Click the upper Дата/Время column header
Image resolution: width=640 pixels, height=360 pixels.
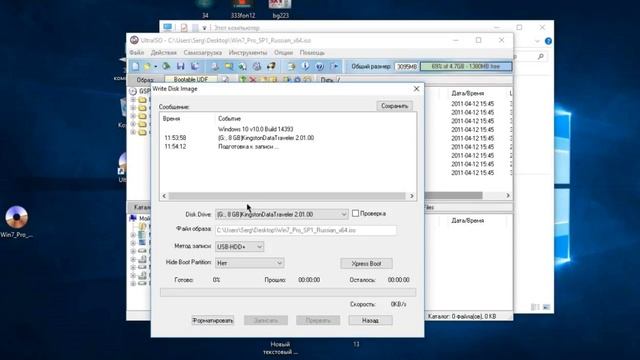(x=468, y=93)
